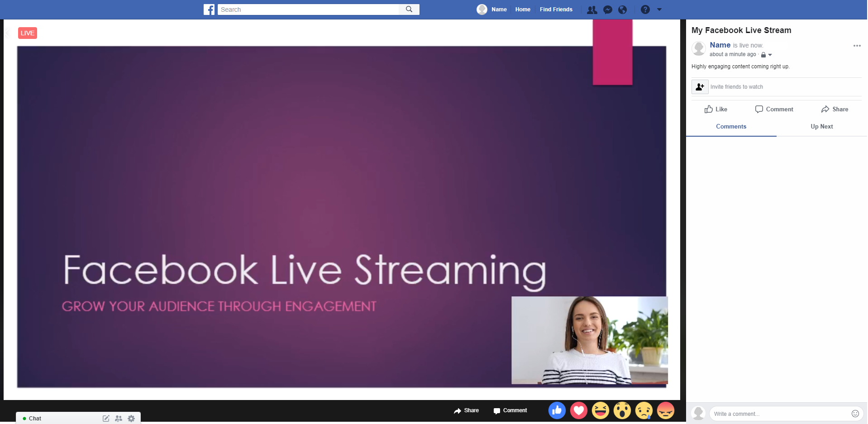Click the Search input field
Image resolution: width=868 pixels, height=424 pixels.
(x=308, y=10)
